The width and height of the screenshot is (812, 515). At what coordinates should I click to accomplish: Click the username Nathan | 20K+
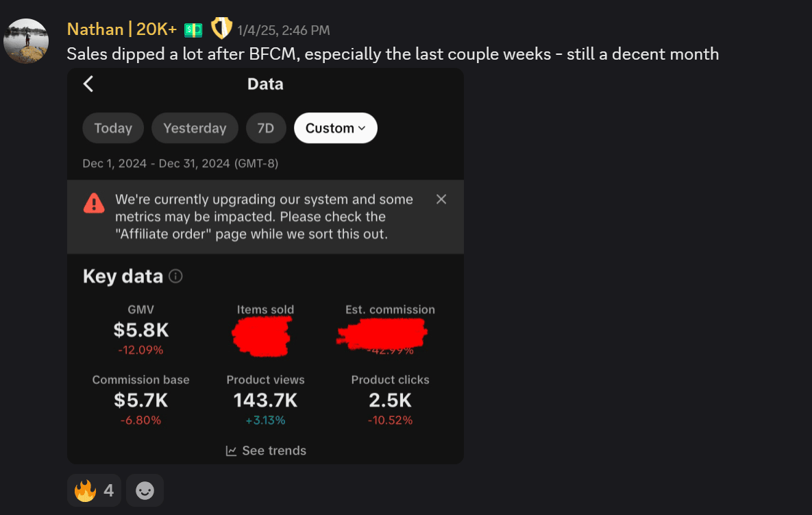(122, 29)
